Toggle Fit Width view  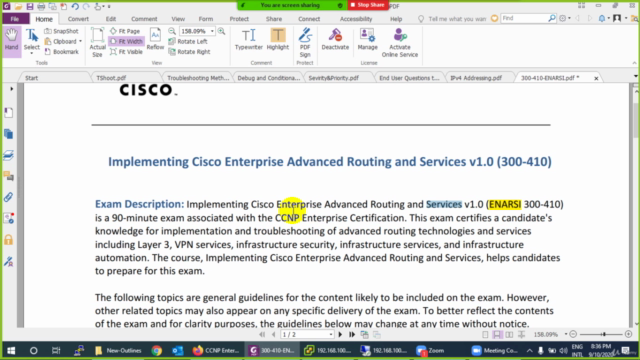tap(127, 41)
